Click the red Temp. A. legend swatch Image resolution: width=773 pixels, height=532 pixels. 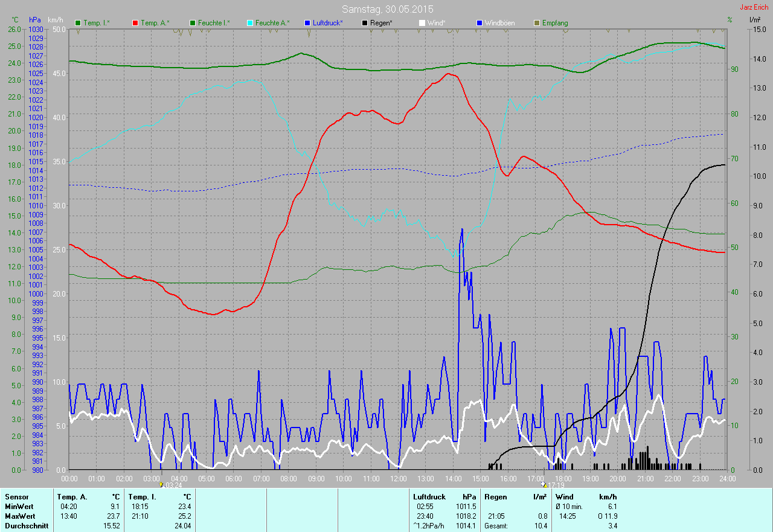point(135,23)
